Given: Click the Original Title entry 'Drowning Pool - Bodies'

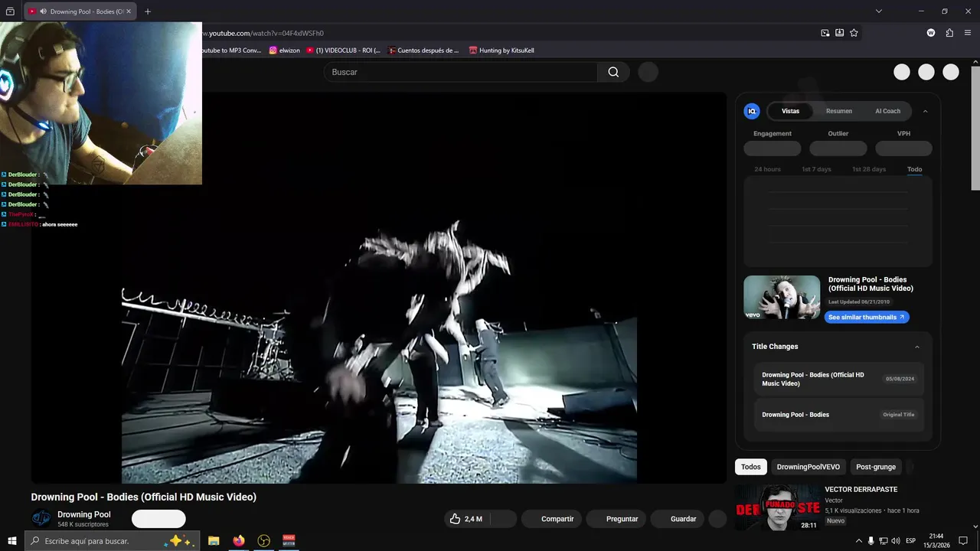Looking at the screenshot, I should coord(839,415).
